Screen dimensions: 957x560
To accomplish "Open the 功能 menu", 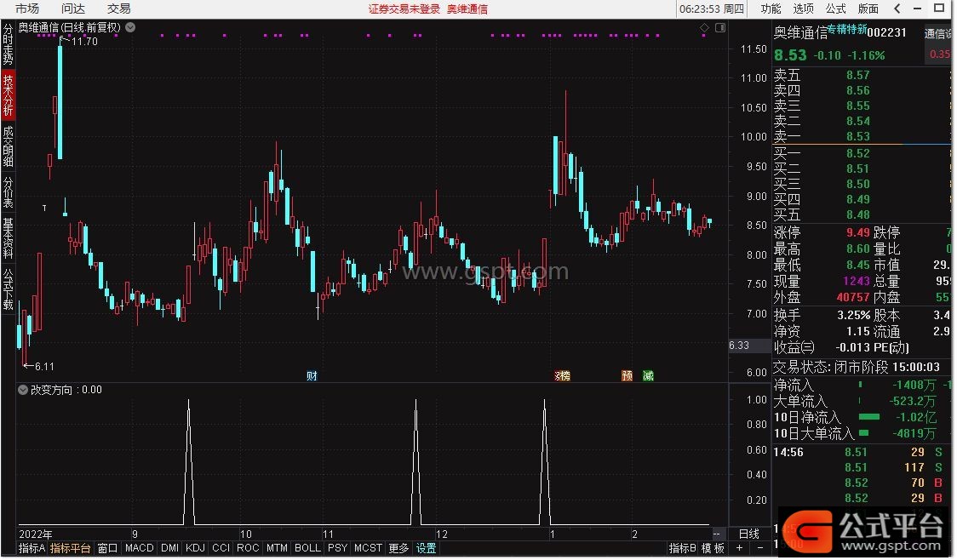I will pos(771,9).
